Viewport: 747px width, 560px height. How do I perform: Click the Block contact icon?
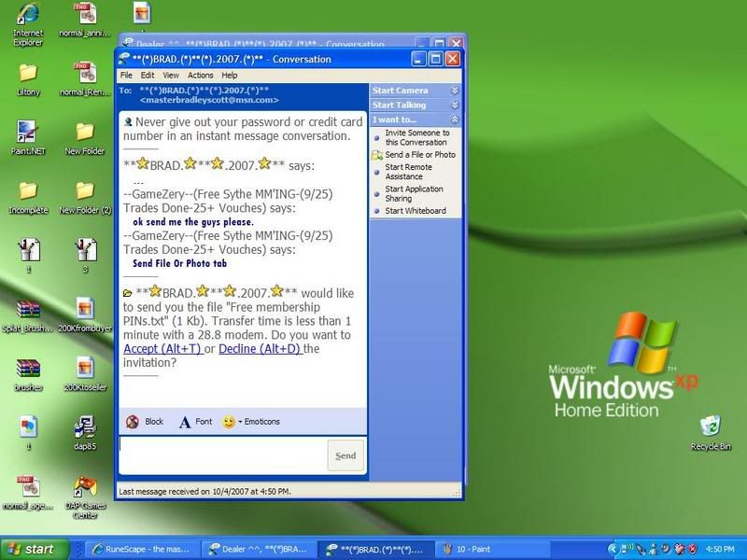133,422
